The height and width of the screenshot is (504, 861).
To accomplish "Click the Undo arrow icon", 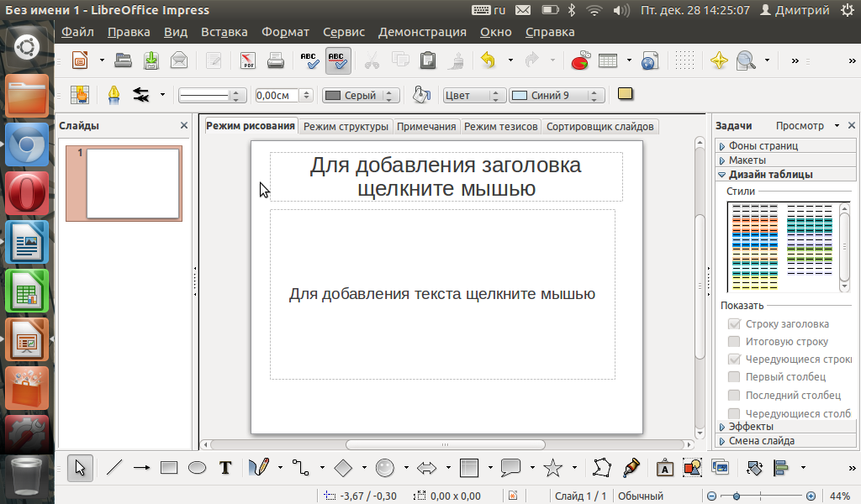I will [x=489, y=60].
